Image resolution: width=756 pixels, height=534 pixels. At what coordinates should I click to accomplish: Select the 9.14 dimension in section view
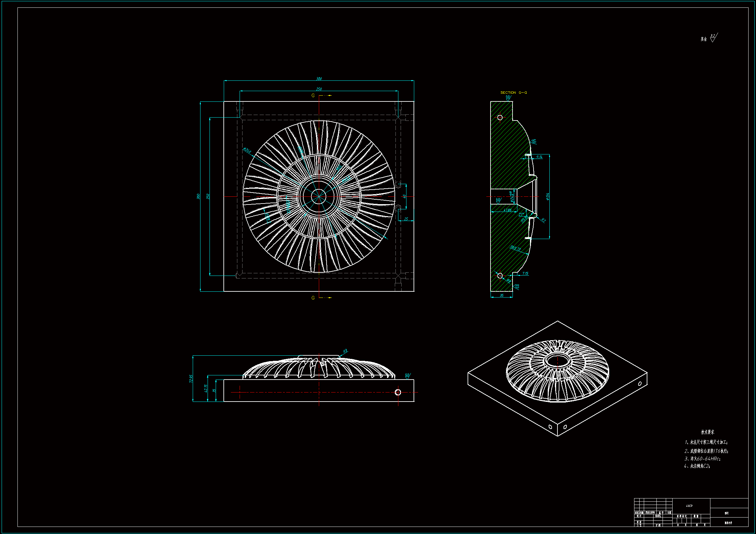tap(539, 157)
